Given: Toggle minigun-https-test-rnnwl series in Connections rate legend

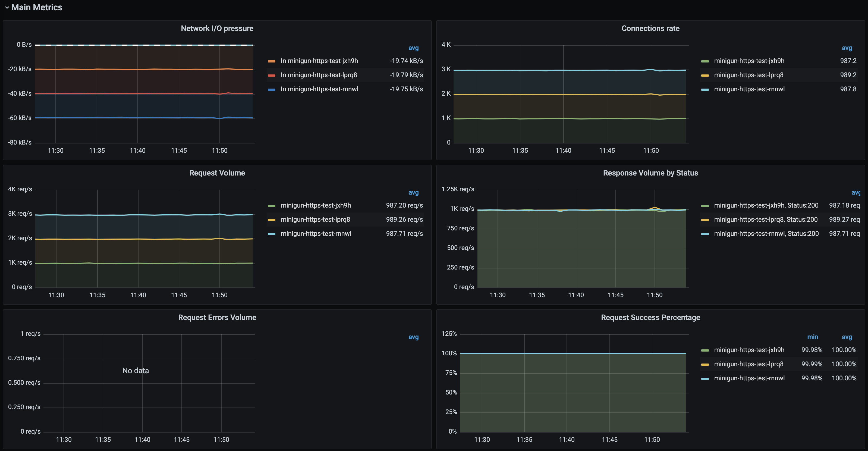Looking at the screenshot, I should [x=749, y=89].
